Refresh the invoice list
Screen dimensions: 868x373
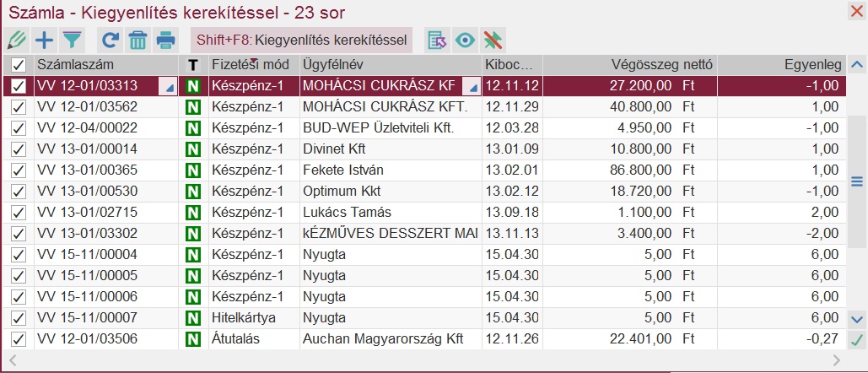(110, 40)
